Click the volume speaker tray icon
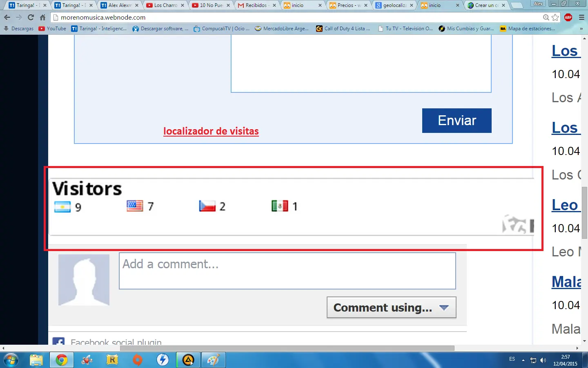The width and height of the screenshot is (588, 368). pyautogui.click(x=543, y=360)
